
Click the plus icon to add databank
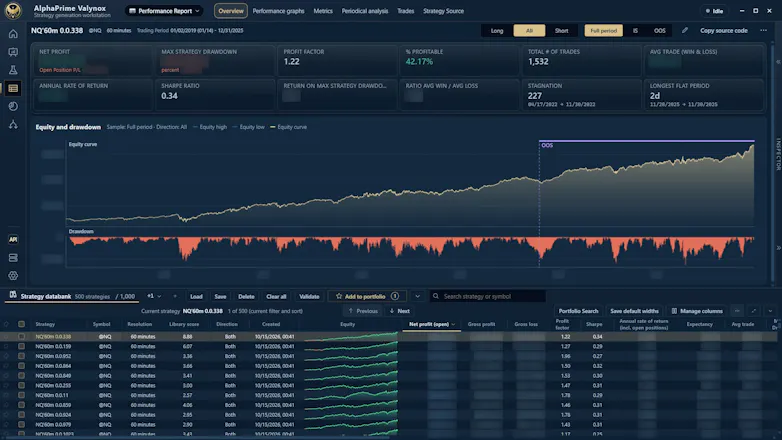pos(175,296)
